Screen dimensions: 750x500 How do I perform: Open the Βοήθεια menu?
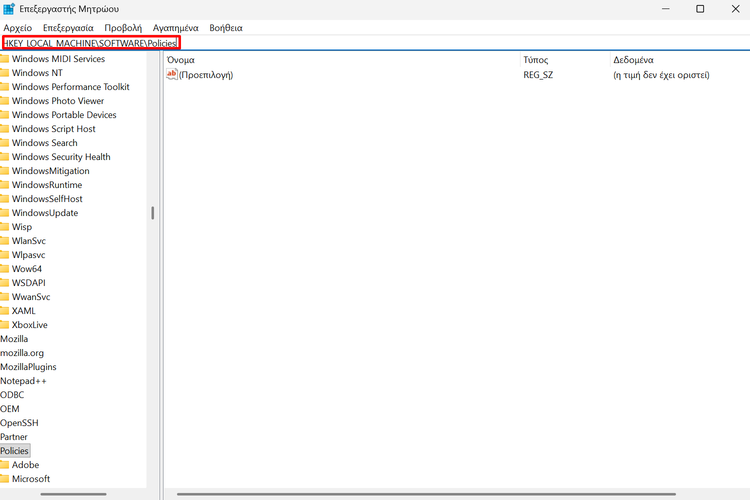click(226, 28)
